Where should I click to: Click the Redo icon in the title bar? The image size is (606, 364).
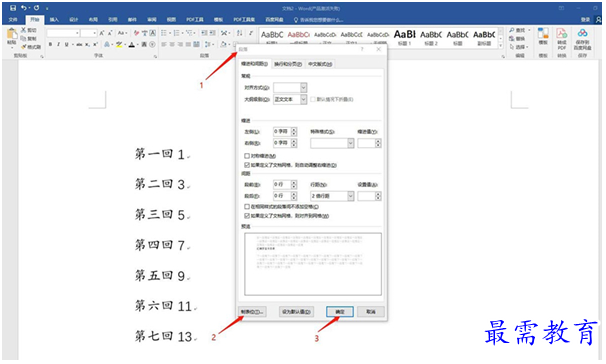(36, 8)
